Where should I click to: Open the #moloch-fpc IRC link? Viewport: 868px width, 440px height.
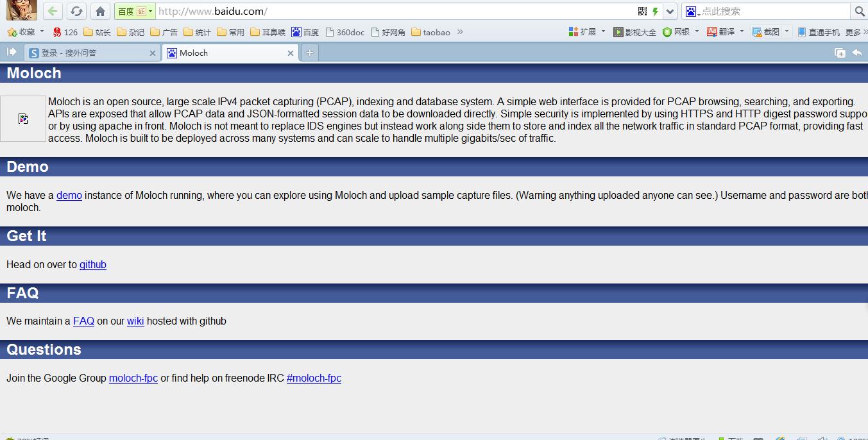314,378
